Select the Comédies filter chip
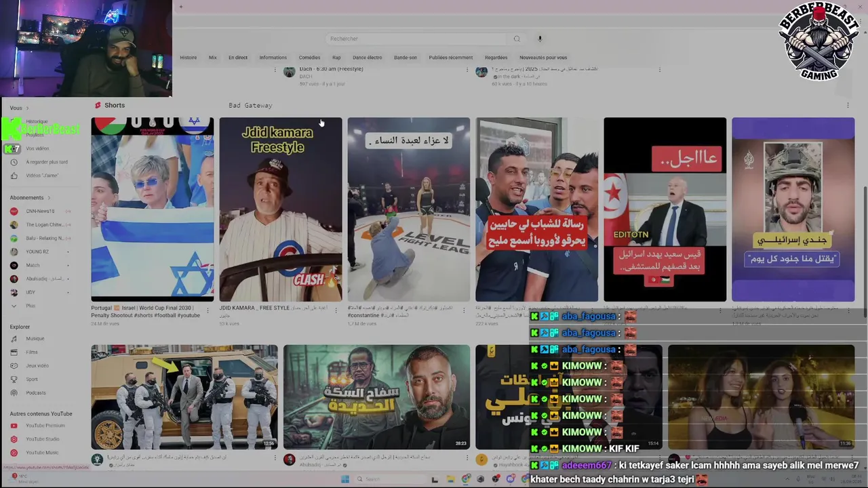 (310, 58)
